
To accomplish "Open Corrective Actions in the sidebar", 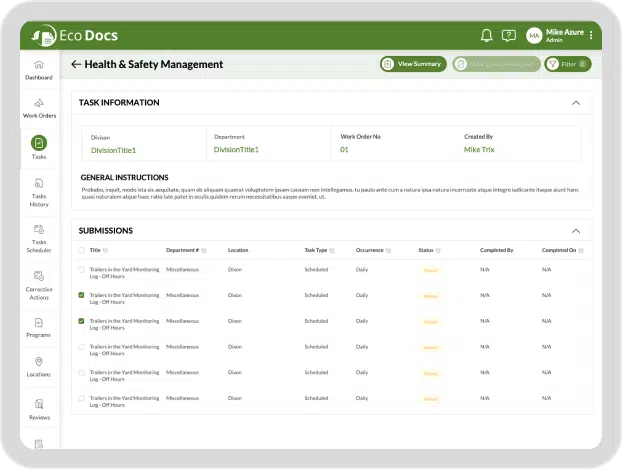I will click(x=39, y=283).
